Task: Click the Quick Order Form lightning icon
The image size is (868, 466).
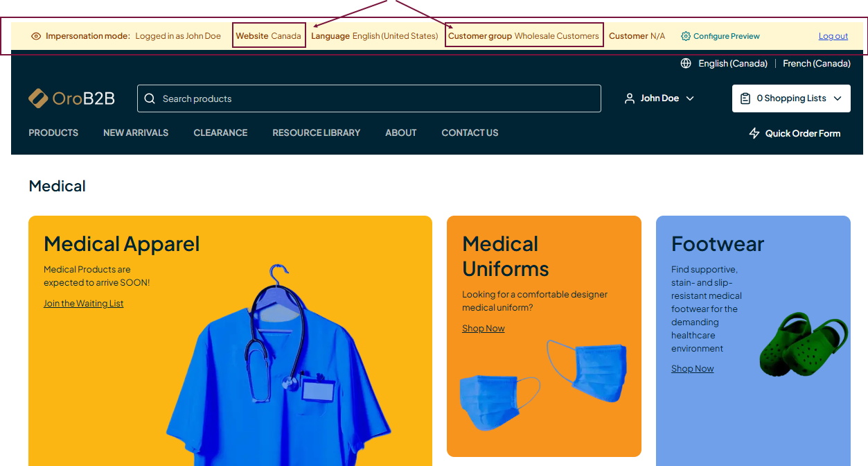Action: coord(754,133)
